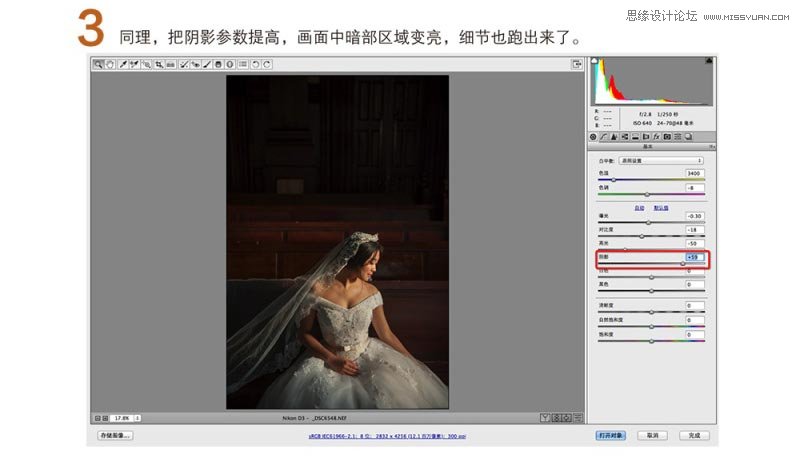Toggle highlight clipping warning in histogram
This screenshot has width=800, height=462.
[708, 63]
